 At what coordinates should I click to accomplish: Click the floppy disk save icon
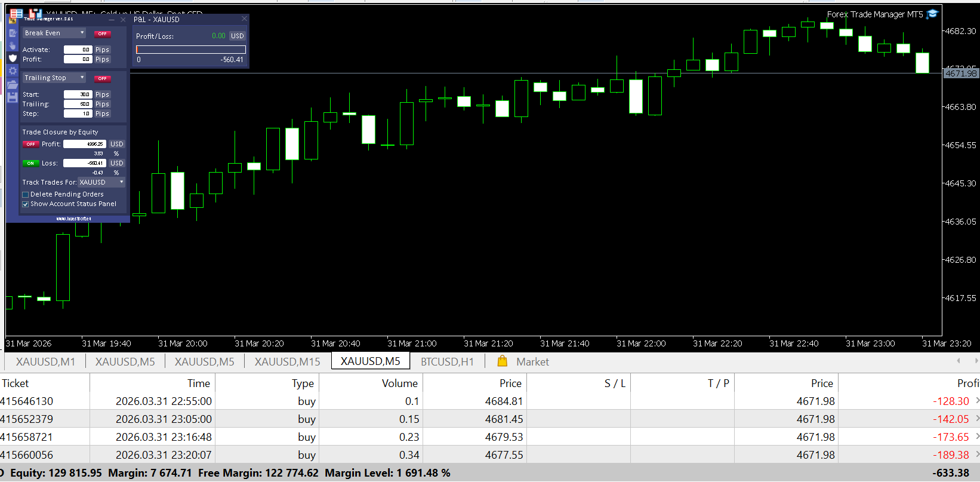tap(13, 97)
